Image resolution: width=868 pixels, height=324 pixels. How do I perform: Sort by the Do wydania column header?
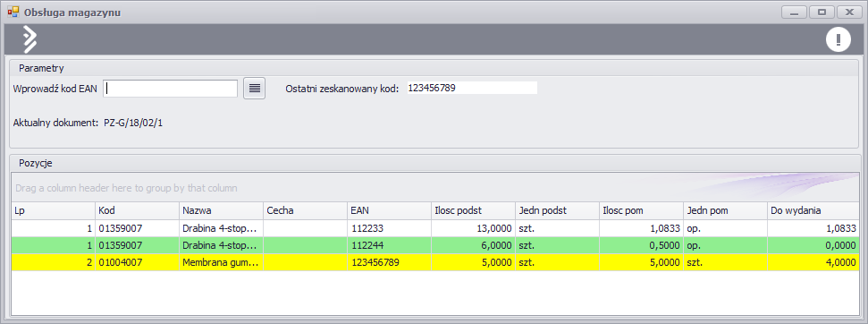(x=813, y=210)
